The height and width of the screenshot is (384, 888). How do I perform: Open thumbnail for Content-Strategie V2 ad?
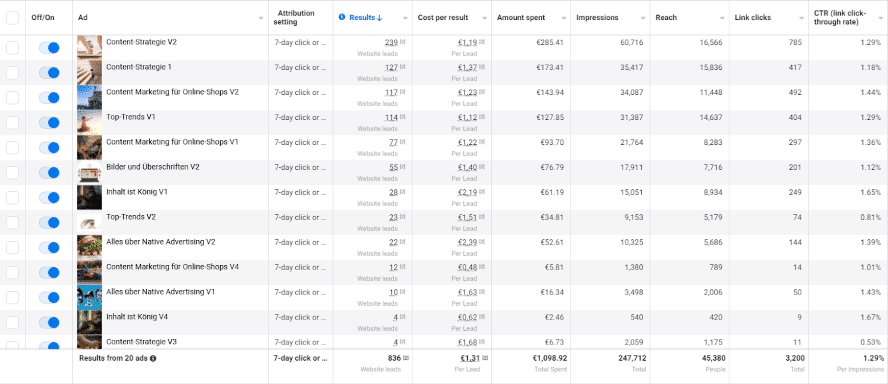click(89, 47)
